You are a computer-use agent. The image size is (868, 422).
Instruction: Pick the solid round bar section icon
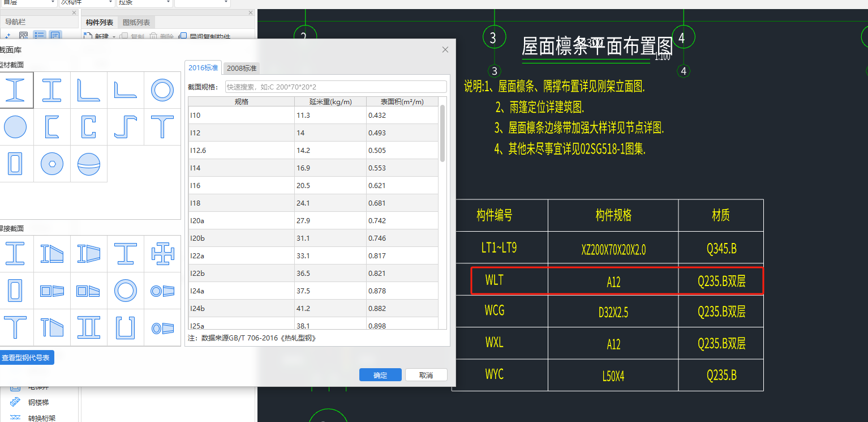click(x=15, y=127)
